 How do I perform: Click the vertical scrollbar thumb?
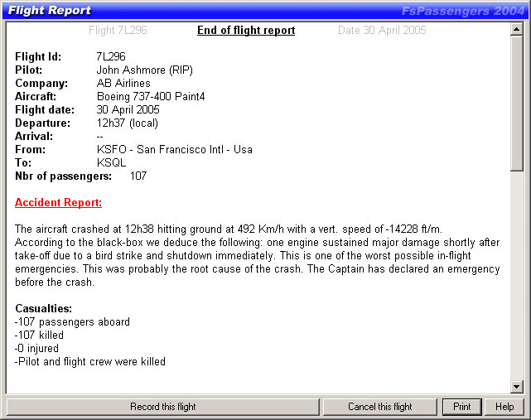click(517, 104)
